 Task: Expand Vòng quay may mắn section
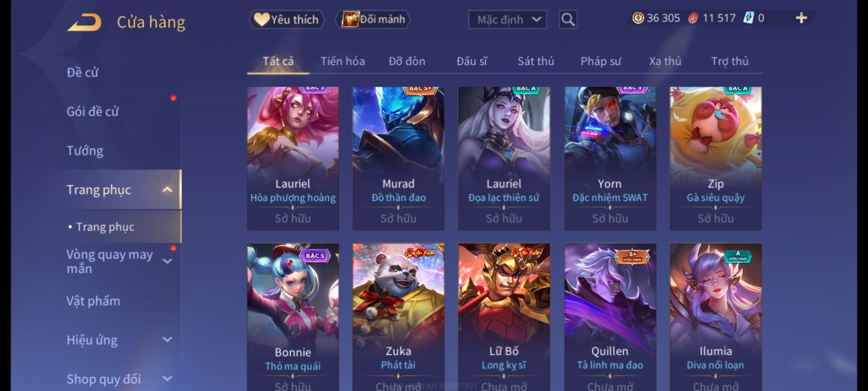click(x=167, y=261)
